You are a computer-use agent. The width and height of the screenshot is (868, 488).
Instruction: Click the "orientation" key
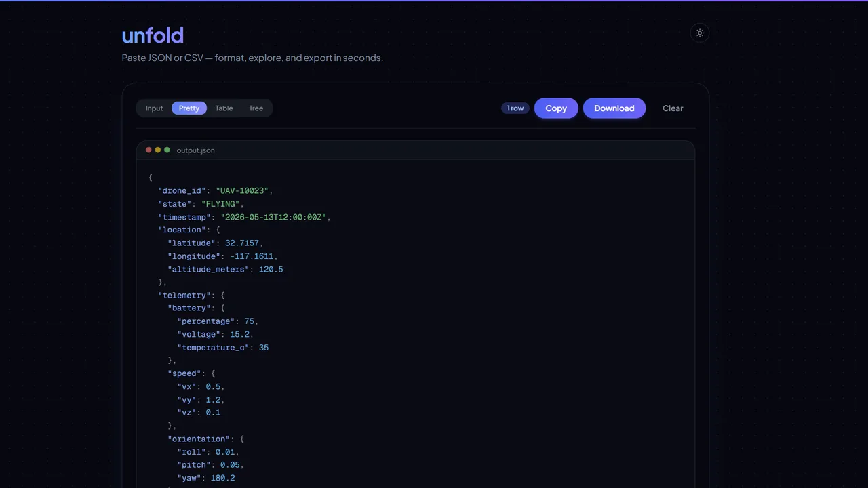click(x=199, y=439)
